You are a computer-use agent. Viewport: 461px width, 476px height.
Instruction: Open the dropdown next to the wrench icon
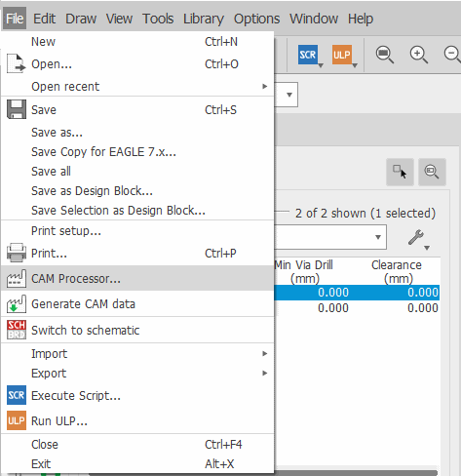pos(330,237)
